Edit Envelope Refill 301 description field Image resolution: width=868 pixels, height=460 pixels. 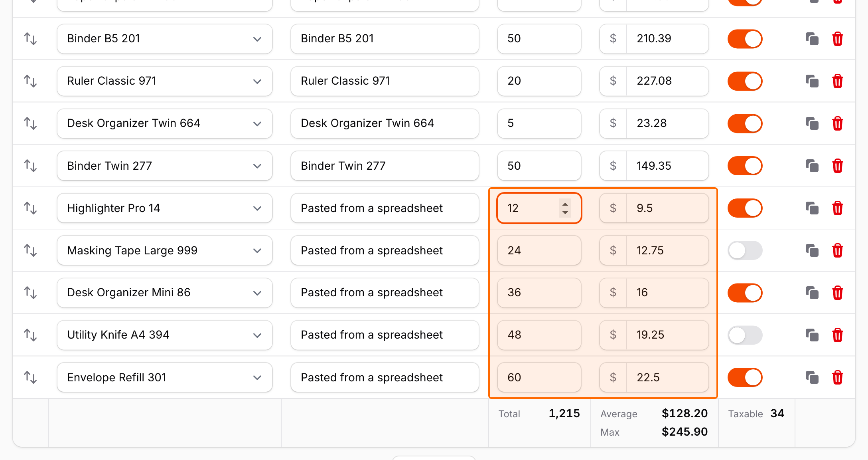tap(385, 378)
